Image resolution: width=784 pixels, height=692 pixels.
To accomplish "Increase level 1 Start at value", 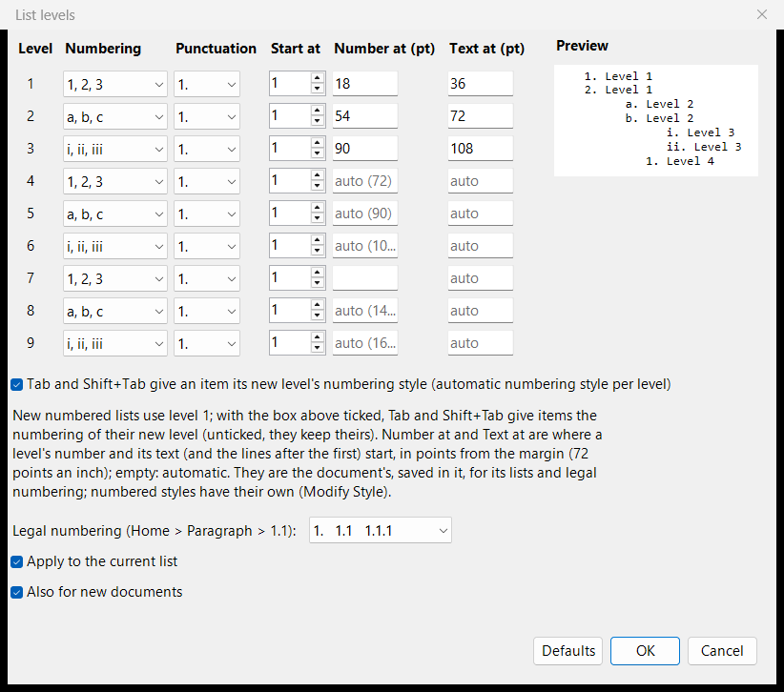I will 317,78.
